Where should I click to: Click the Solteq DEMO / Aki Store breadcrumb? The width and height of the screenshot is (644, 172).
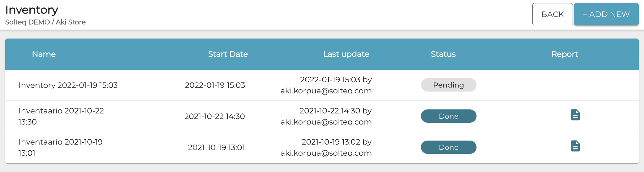[x=45, y=22]
